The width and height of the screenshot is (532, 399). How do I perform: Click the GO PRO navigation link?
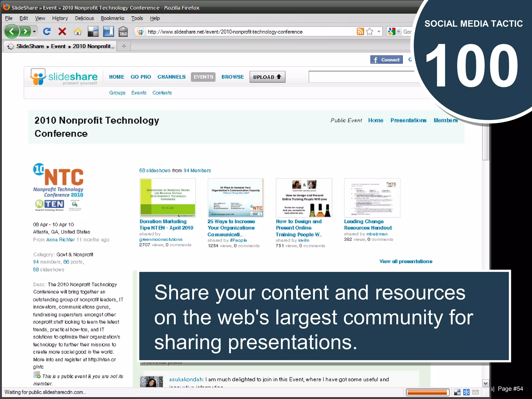[141, 77]
